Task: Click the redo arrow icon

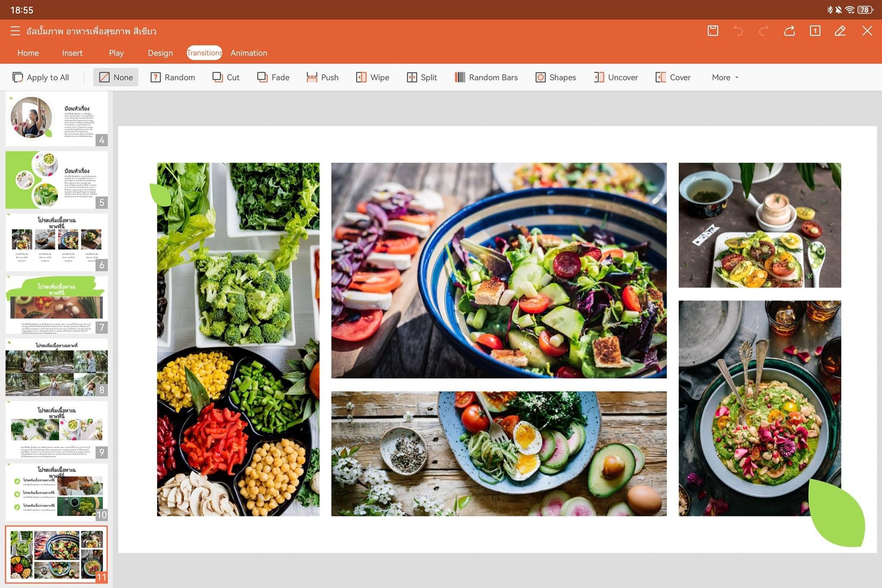Action: [x=764, y=31]
